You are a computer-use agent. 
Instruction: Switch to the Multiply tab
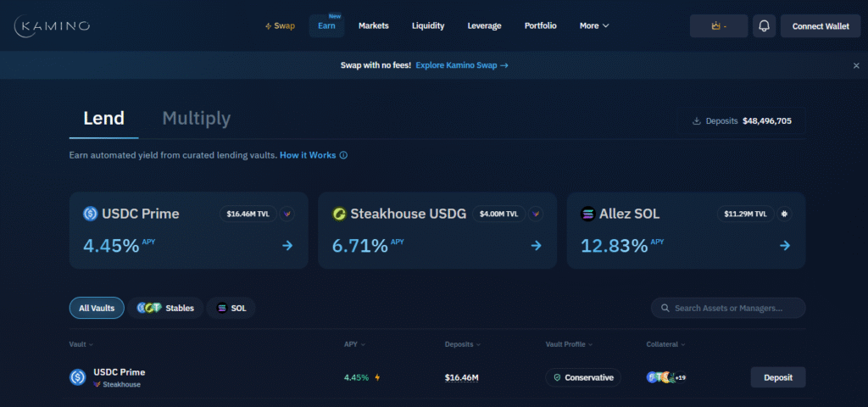click(x=196, y=119)
